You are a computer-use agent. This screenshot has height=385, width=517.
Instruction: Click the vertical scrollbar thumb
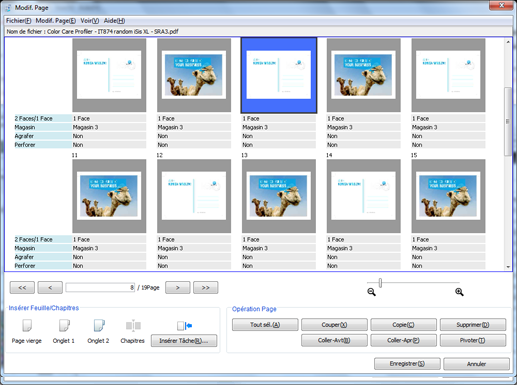(x=508, y=121)
